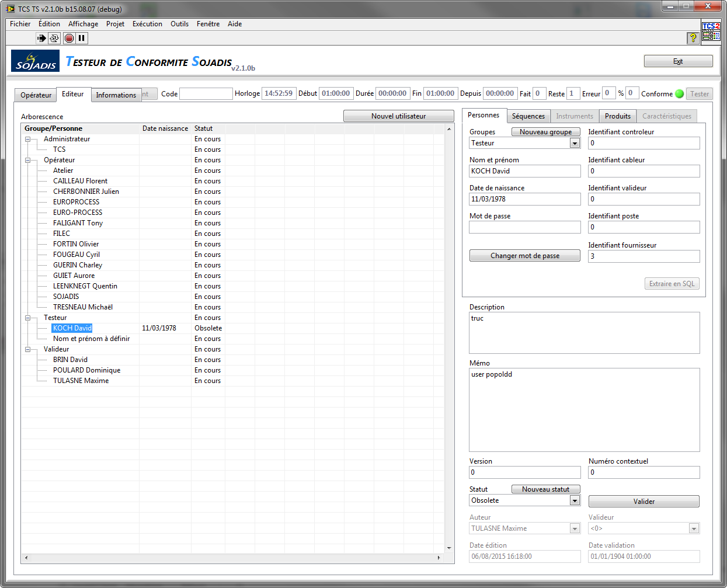Screen dimensions: 727x588
Task: Click the Code input field
Action: pos(206,93)
